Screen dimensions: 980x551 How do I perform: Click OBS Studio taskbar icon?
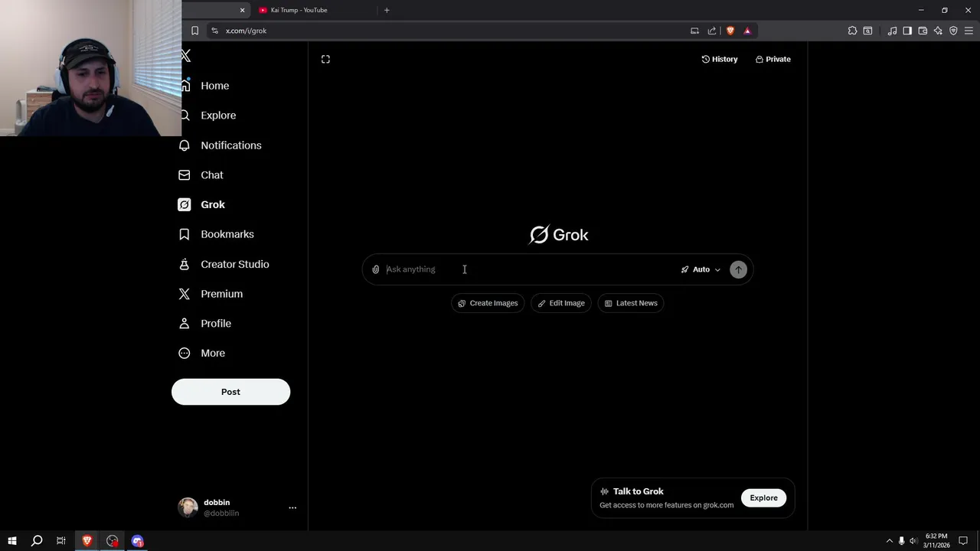coord(113,541)
